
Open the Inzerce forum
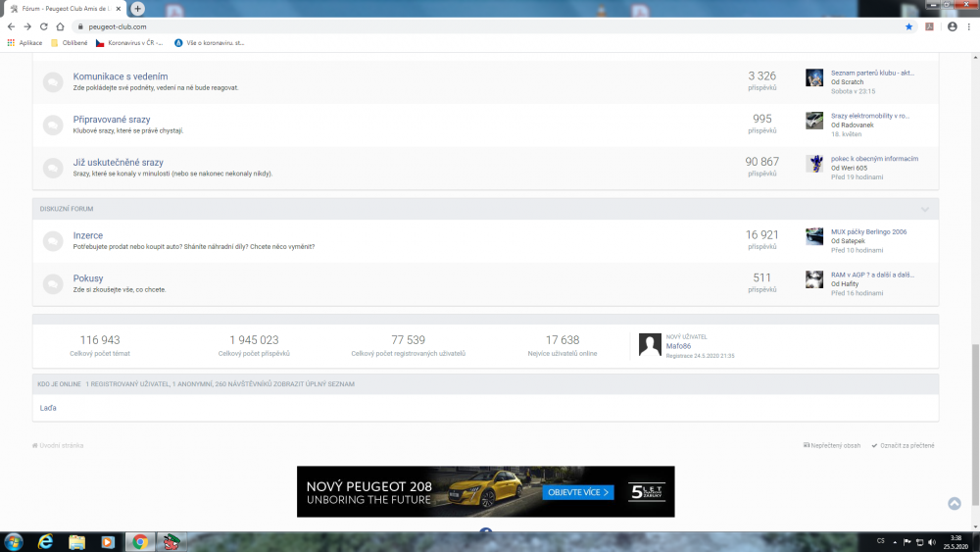point(87,235)
